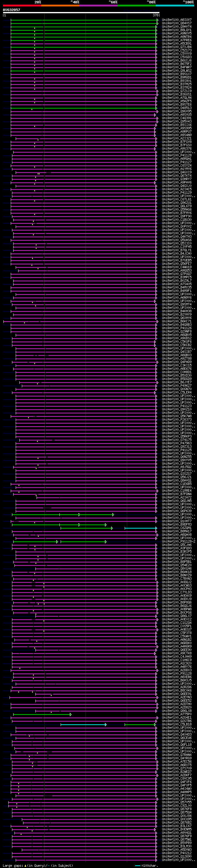Select hit label UniRef100_Q4KTH3
This screenshot has width=197, height=868.
(177, 236)
